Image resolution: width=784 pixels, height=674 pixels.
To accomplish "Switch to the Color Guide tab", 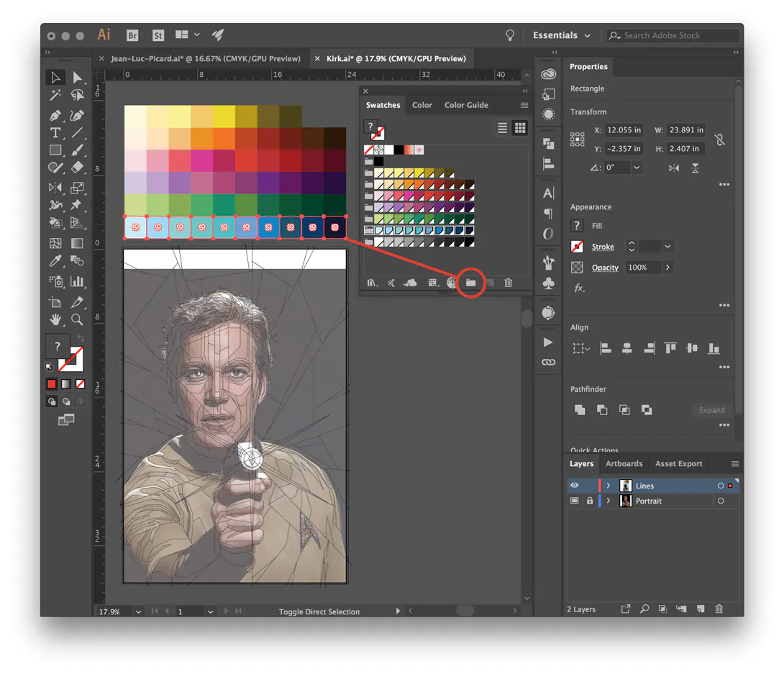I will 466,105.
